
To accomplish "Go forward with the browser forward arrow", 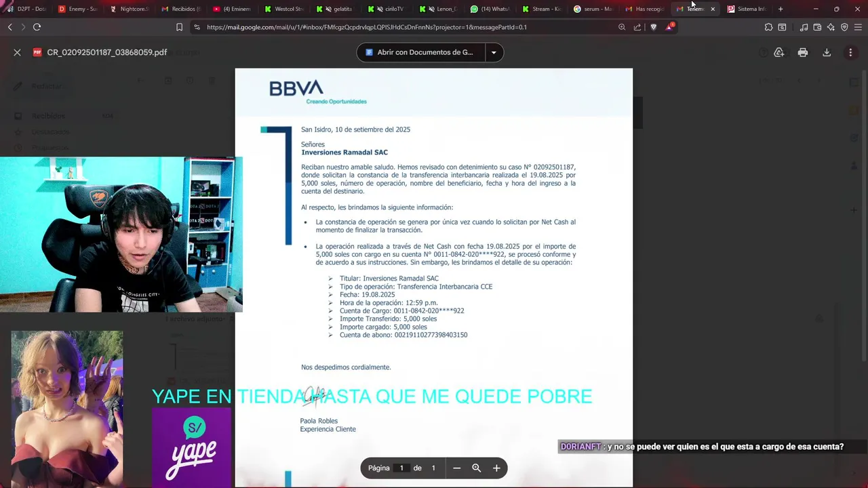I will point(23,27).
